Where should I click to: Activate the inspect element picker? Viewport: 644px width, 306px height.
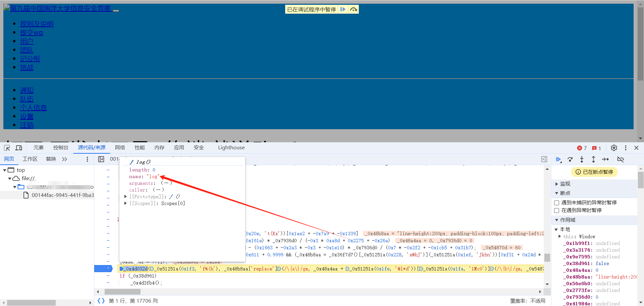tap(7, 148)
